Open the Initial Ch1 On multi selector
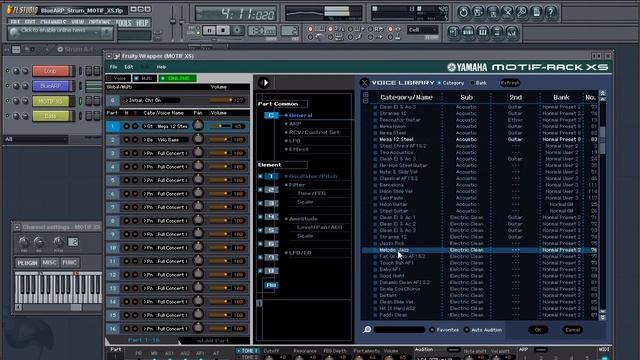 click(152, 100)
